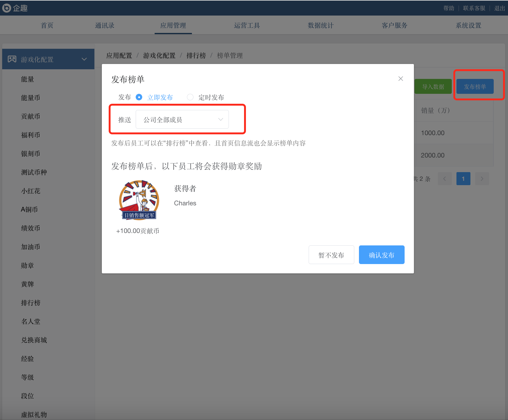Select 虚拟礼物 in sidebar
The height and width of the screenshot is (420, 508).
click(34, 415)
